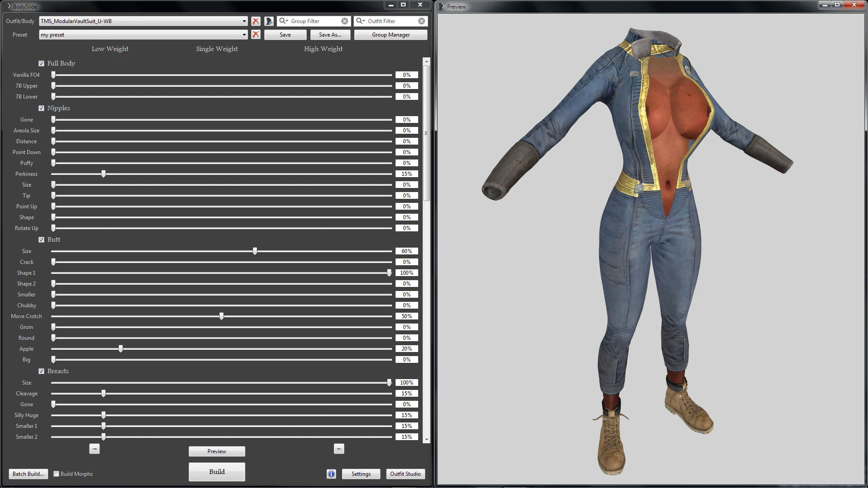The height and width of the screenshot is (488, 868).
Task: Click the Butt Size 60% value field
Action: coord(407,251)
